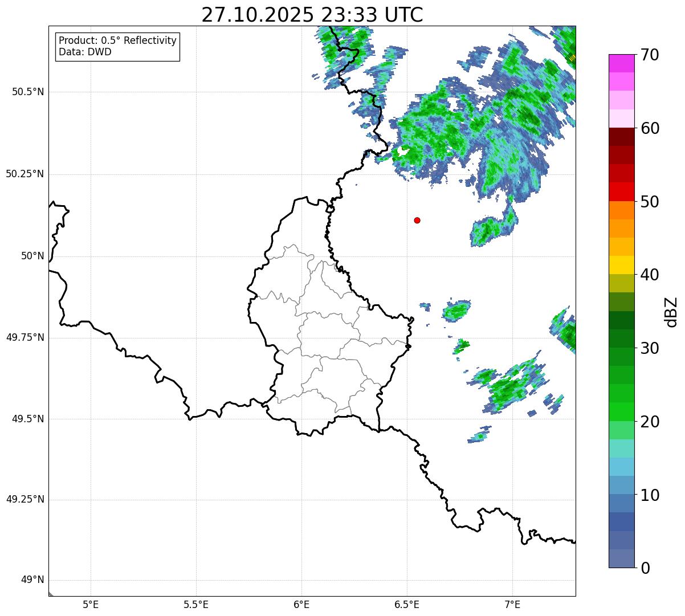Image resolution: width=685 pixels, height=616 pixels.
Task: Click the 50.25°N latitude label
Action: [x=25, y=174]
